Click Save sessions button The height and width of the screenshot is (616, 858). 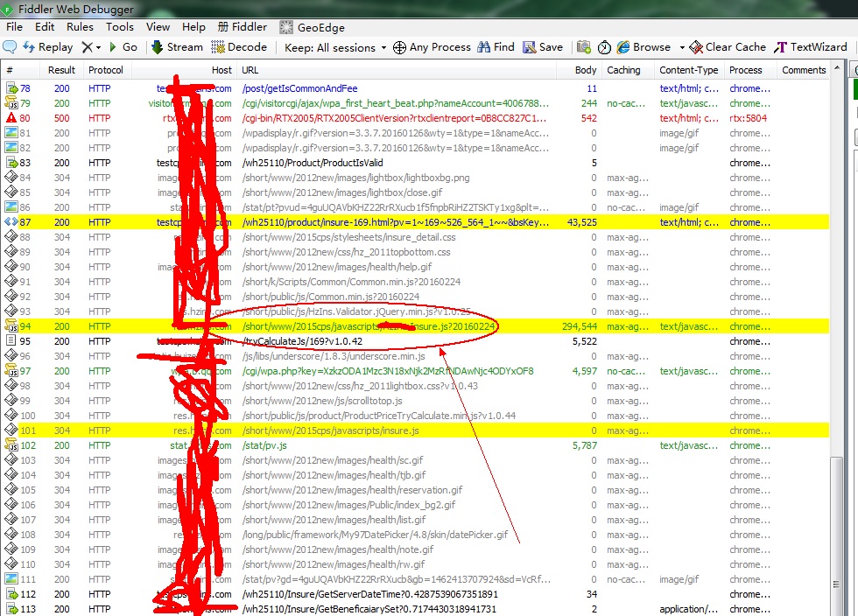[543, 47]
